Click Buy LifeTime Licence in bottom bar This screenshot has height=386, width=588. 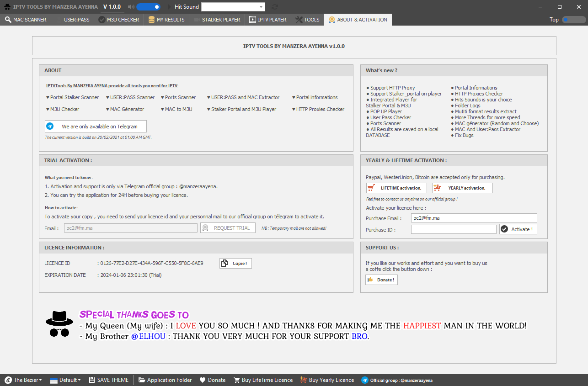(263, 380)
